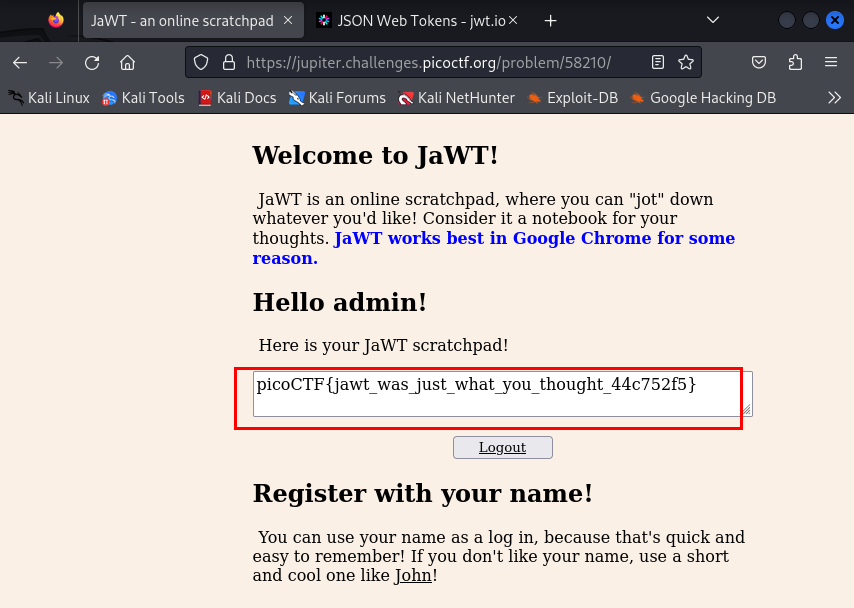Click the forward navigation arrow
This screenshot has width=854, height=608.
point(56,63)
